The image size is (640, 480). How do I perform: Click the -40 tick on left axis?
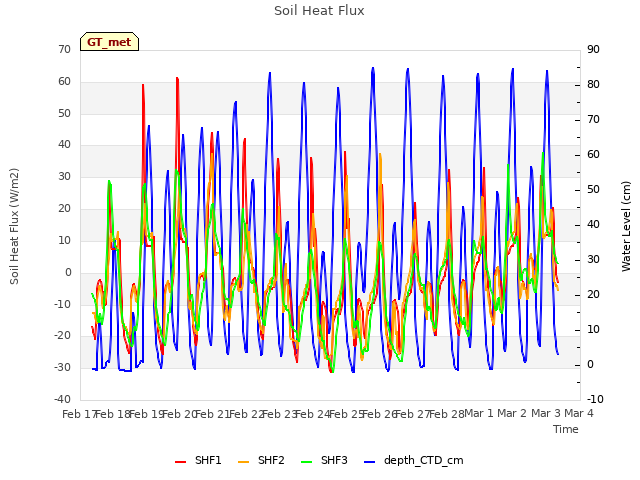(x=62, y=399)
